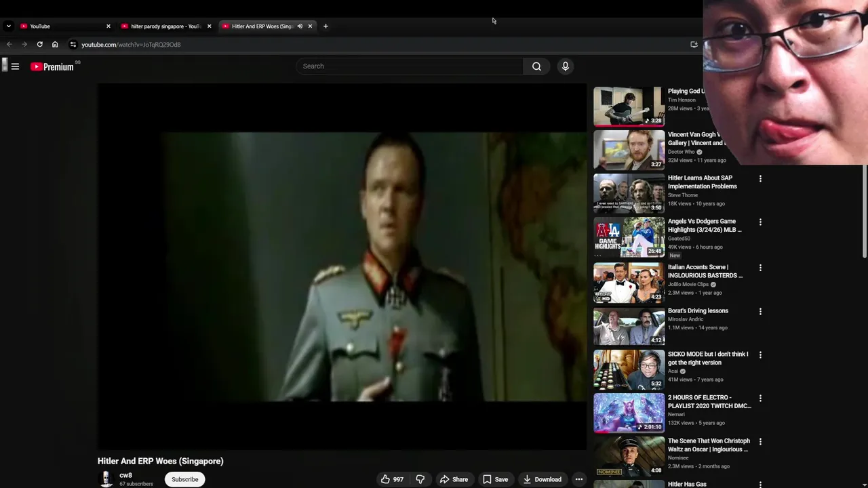Go back with browser back arrow

[x=9, y=45]
